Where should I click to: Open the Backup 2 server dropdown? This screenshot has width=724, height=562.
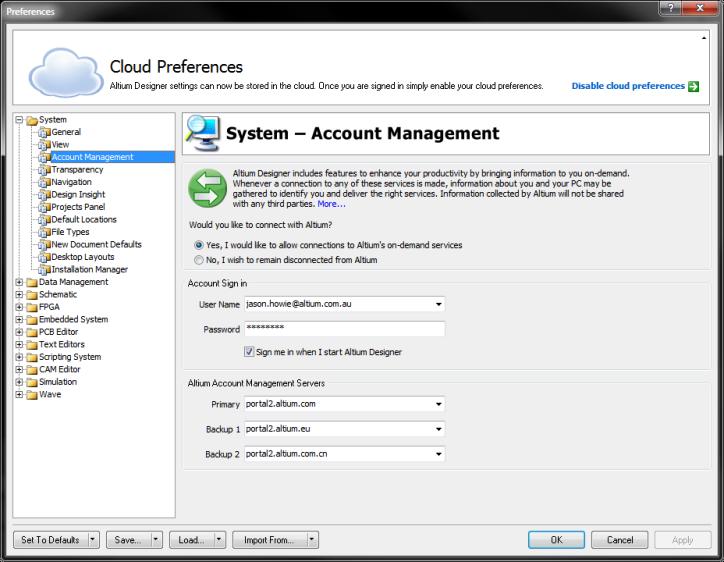(x=438, y=454)
